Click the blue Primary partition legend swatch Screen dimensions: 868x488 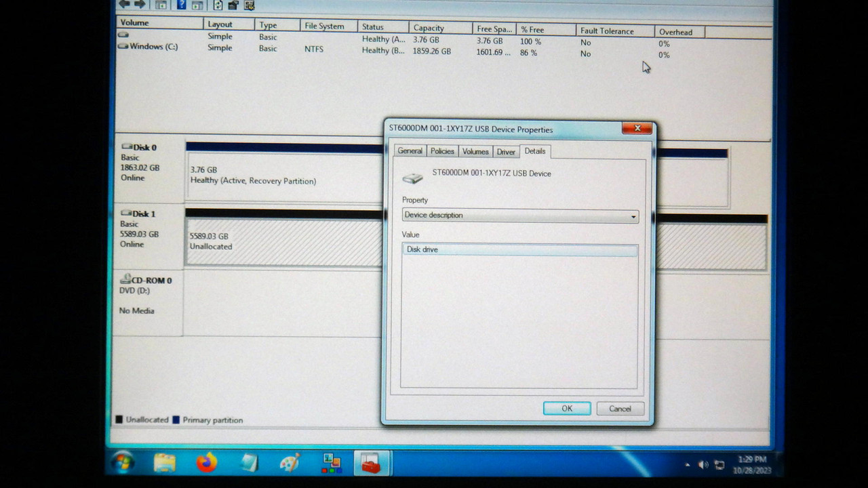[x=176, y=420]
